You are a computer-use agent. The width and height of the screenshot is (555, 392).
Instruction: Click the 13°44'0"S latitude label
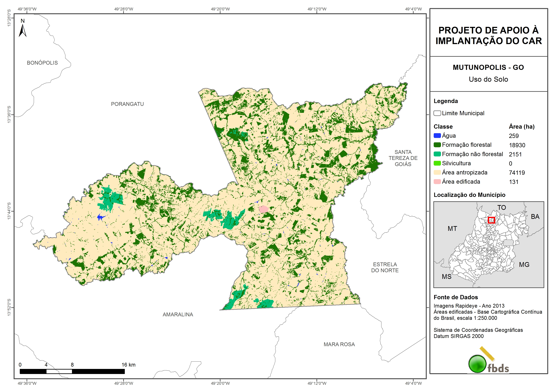9,211
